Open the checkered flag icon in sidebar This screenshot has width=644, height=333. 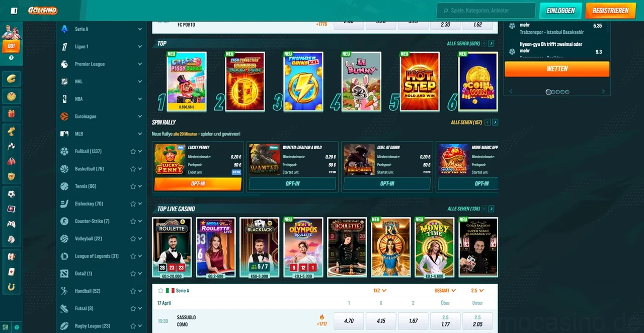click(11, 146)
